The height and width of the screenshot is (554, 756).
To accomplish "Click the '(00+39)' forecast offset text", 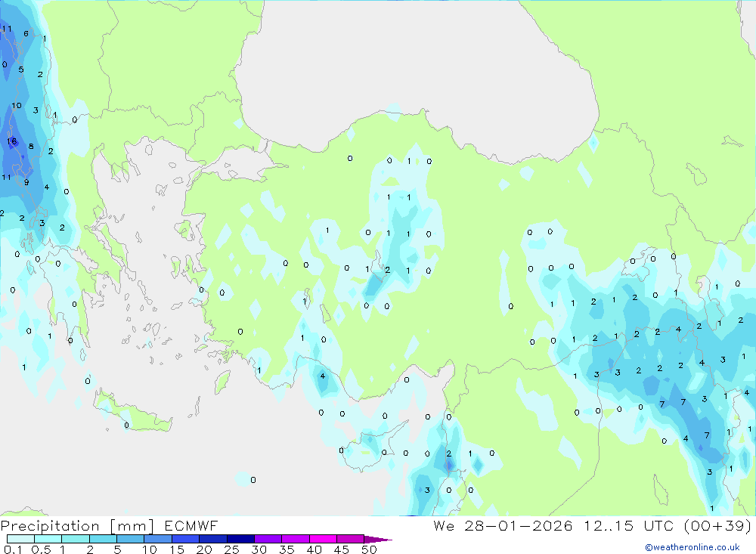I will pos(717,525).
